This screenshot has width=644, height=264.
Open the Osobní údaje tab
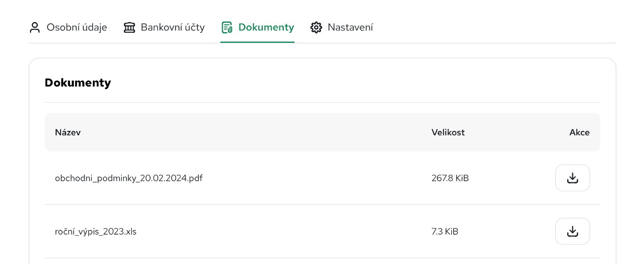(77, 27)
